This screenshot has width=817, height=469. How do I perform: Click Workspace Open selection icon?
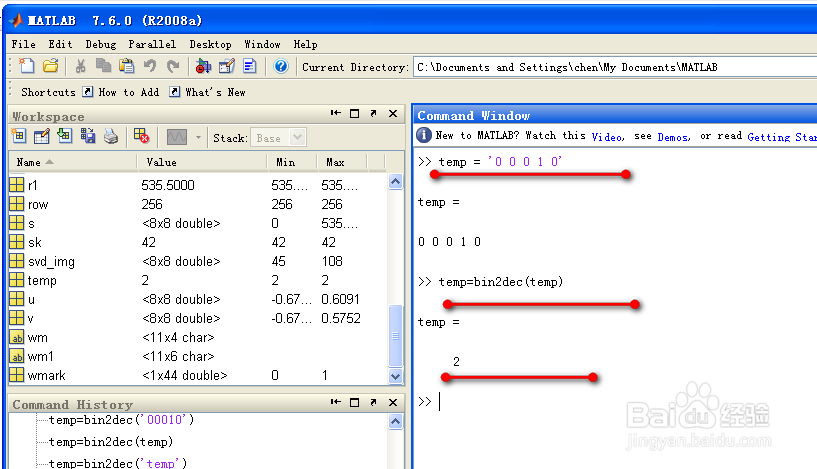(42, 137)
